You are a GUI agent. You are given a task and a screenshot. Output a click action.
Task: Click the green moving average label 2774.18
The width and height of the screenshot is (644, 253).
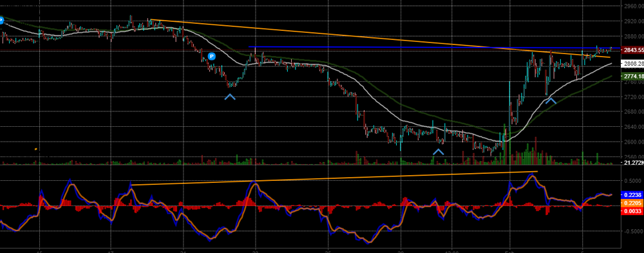pyautogui.click(x=633, y=77)
